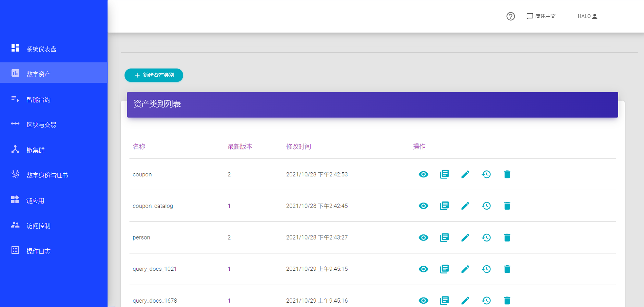Edit the coupon asset with pencil icon

coord(465,174)
